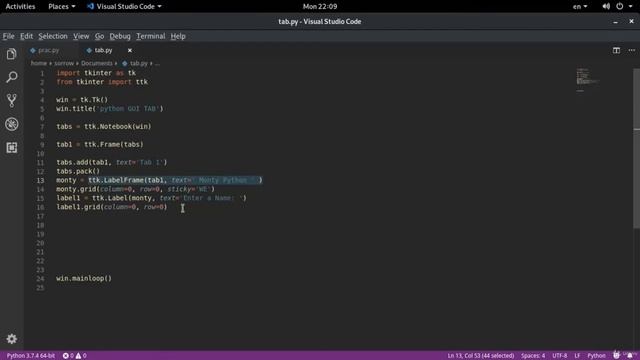The width and height of the screenshot is (640, 360).
Task: Click the 'win.mainloop()' line
Action: click(84, 278)
